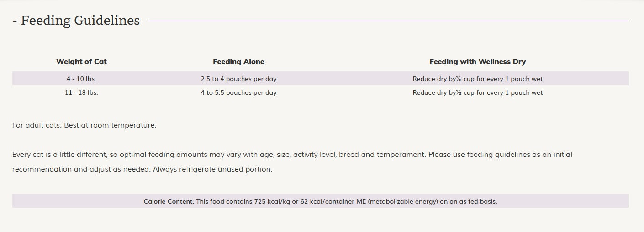Screen dimensions: 644x232
Task: Collapse the Feeding Guidelines section header
Action: point(76,21)
